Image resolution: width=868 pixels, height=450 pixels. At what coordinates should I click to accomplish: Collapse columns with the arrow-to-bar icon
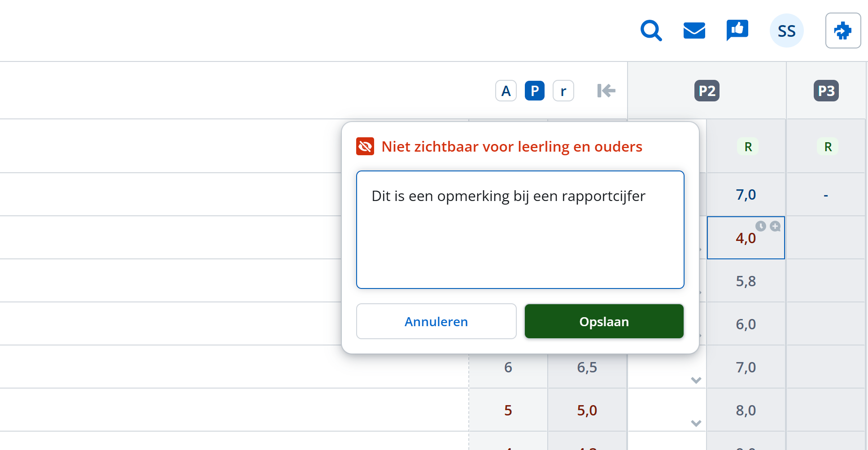click(x=606, y=91)
